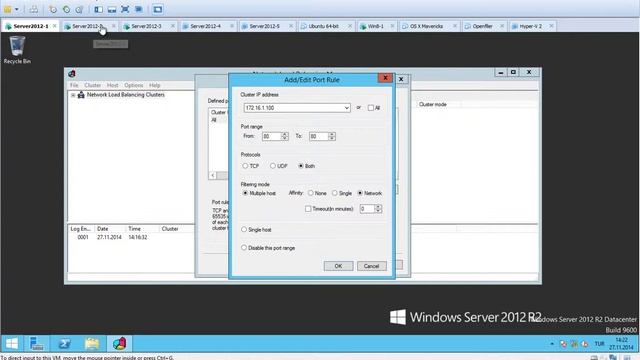Toggle the VMware library sidebar view icon
This screenshot has height=360, width=640.
pyautogui.click(x=98, y=9)
